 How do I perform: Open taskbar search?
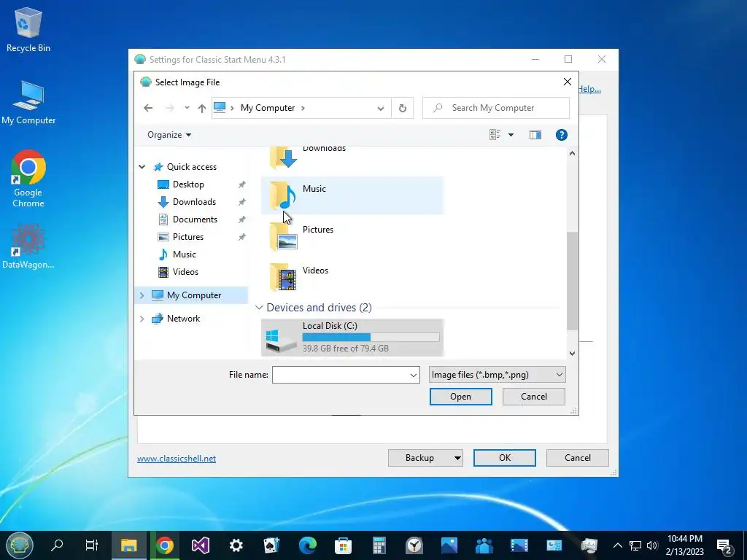pos(57,545)
